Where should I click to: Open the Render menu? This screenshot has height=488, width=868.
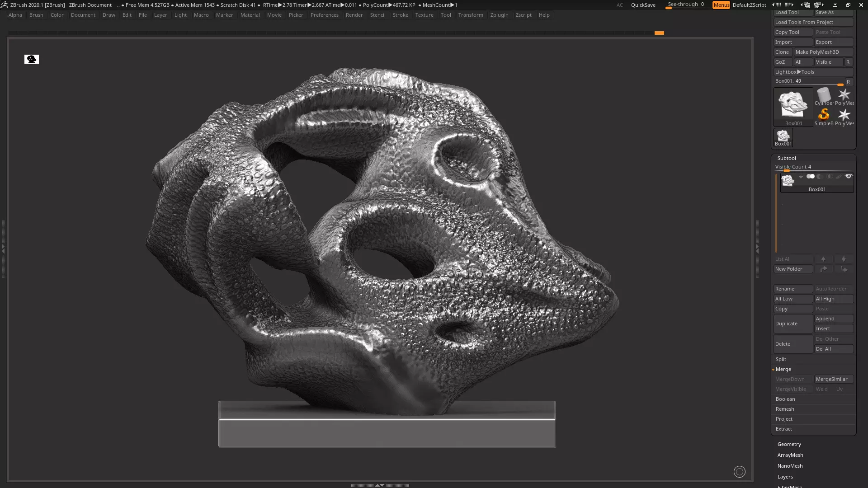pyautogui.click(x=354, y=15)
